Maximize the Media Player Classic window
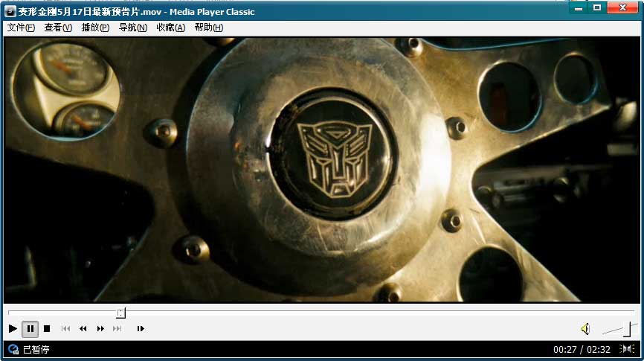644x361 pixels. pyautogui.click(x=597, y=7)
